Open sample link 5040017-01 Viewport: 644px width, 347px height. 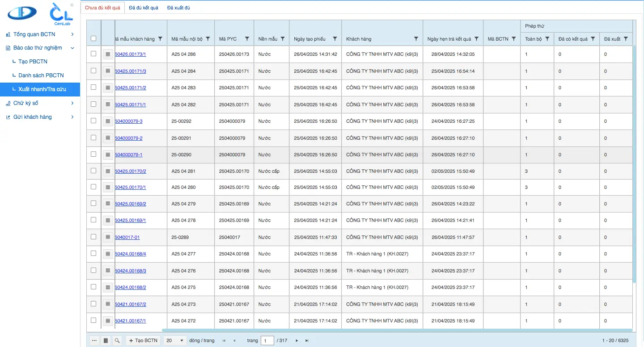[x=127, y=237]
